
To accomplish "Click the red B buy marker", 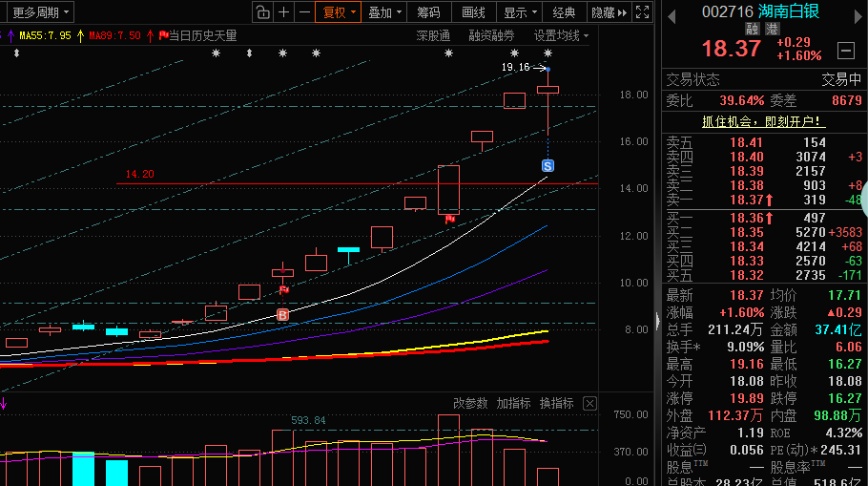I will pos(282,315).
